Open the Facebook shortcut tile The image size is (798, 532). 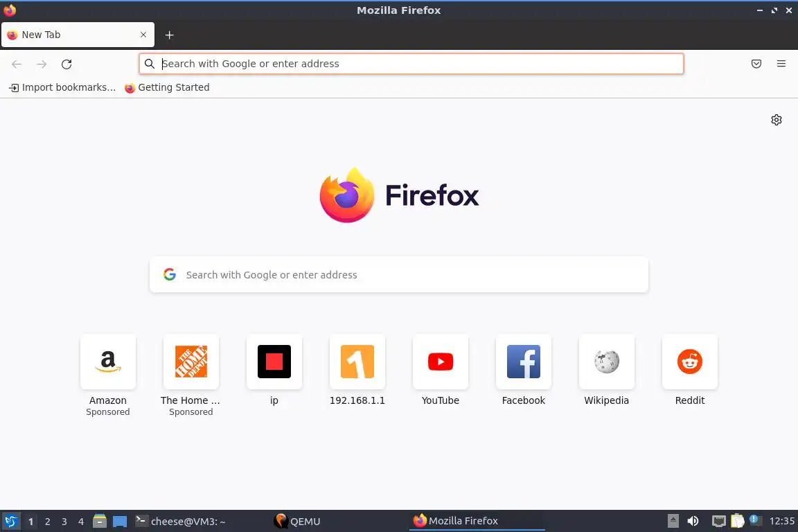(523, 362)
